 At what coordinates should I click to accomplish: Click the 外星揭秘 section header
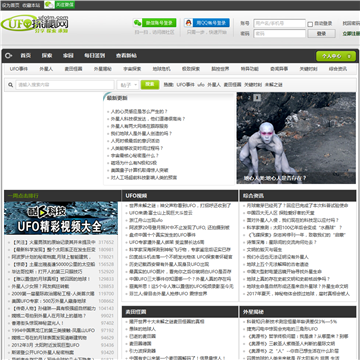(253, 312)
